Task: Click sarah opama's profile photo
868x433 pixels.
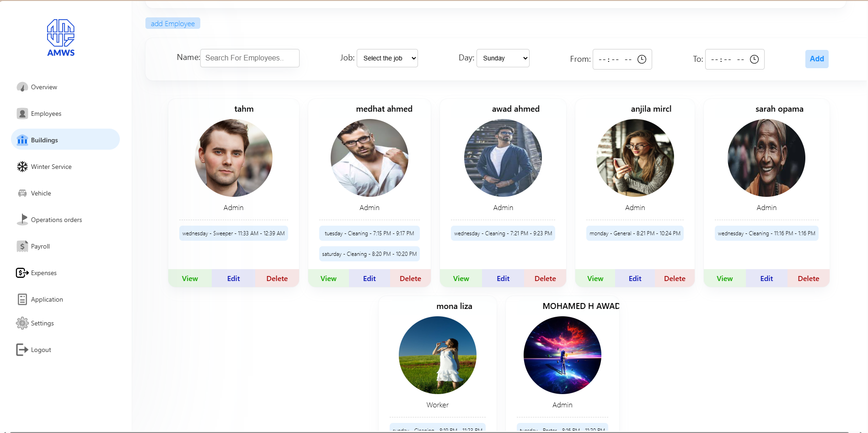Action: 766,158
